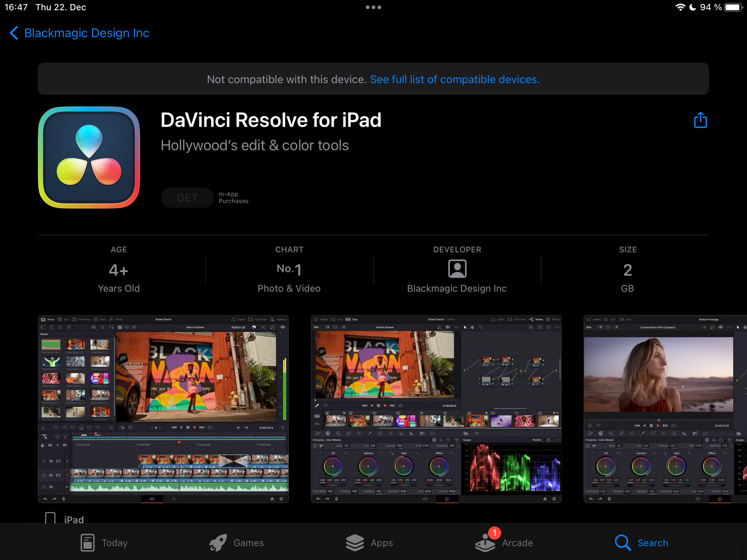Go back to Blackmagic Design Inc
This screenshot has width=747, height=560.
(x=80, y=33)
